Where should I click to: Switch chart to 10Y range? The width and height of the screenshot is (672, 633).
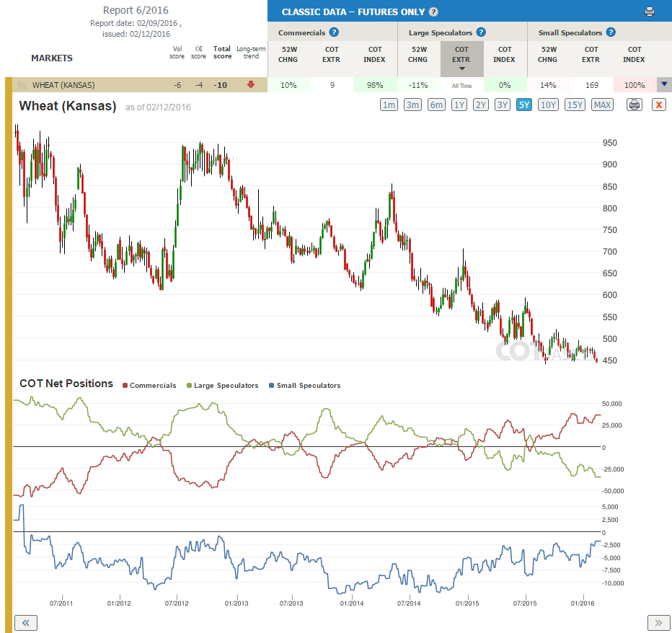click(549, 105)
